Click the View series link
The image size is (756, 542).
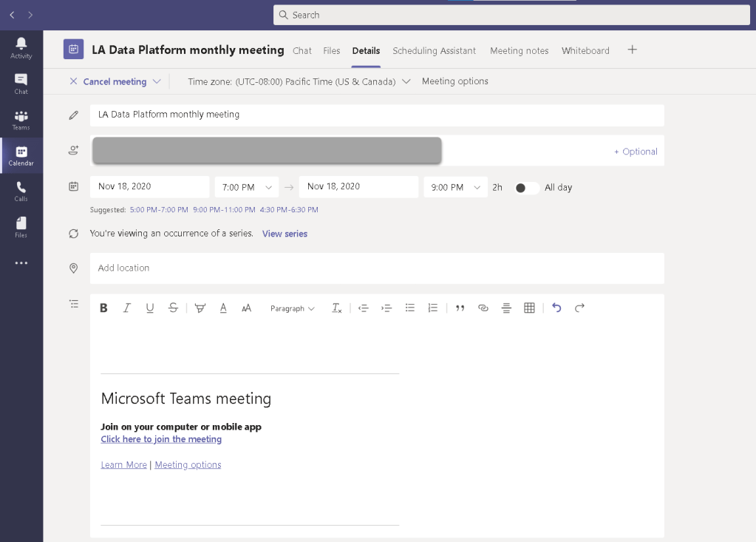tap(285, 234)
